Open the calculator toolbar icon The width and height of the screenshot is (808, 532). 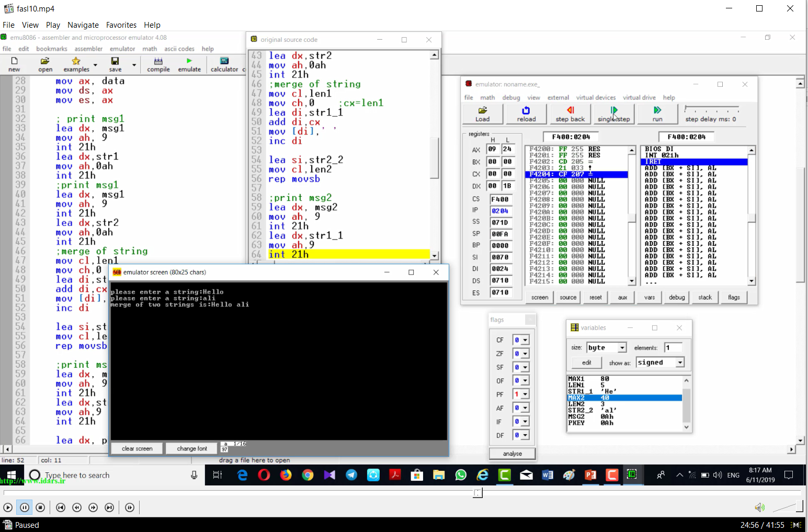224,64
